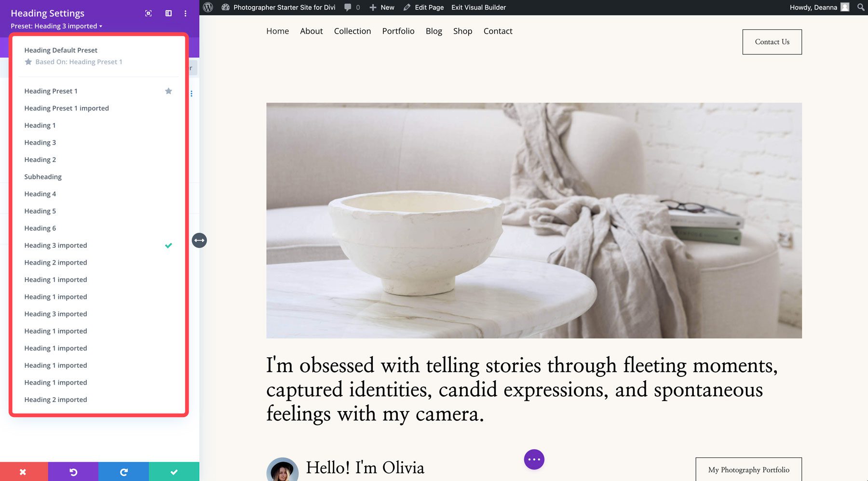Redo a change with the blue redo icon
The image size is (868, 481).
pos(124,472)
